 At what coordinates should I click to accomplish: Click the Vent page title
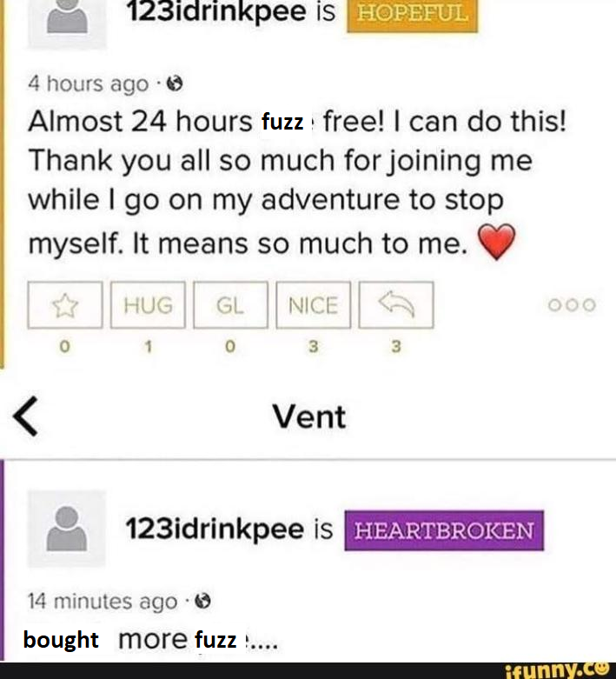tap(309, 417)
